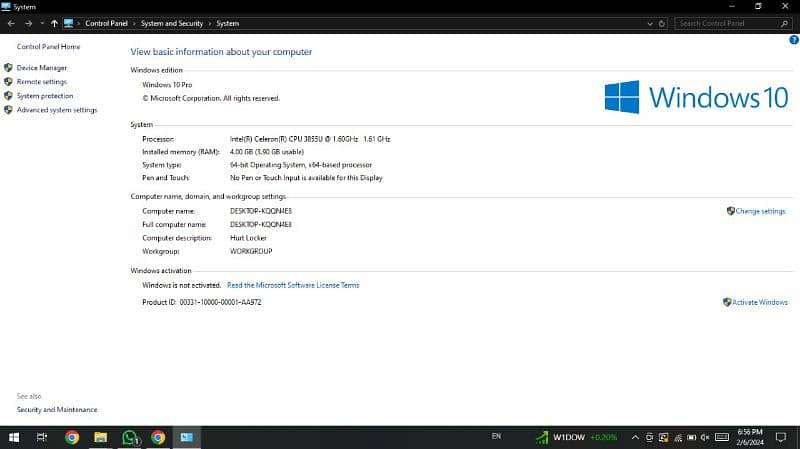The image size is (800, 449).
Task: Click Change settings for computer name
Action: pos(760,211)
